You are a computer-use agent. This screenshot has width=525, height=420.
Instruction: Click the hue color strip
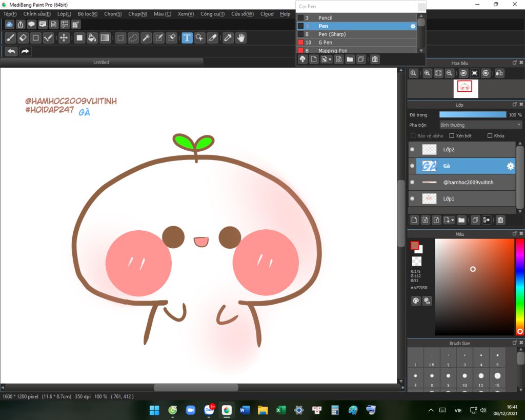click(x=520, y=287)
